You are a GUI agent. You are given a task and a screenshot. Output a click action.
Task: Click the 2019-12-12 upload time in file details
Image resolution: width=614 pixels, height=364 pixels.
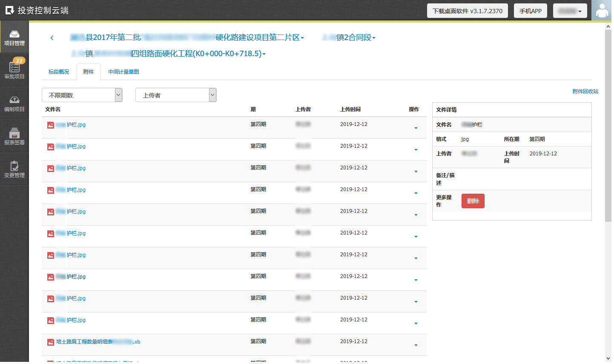[543, 154]
